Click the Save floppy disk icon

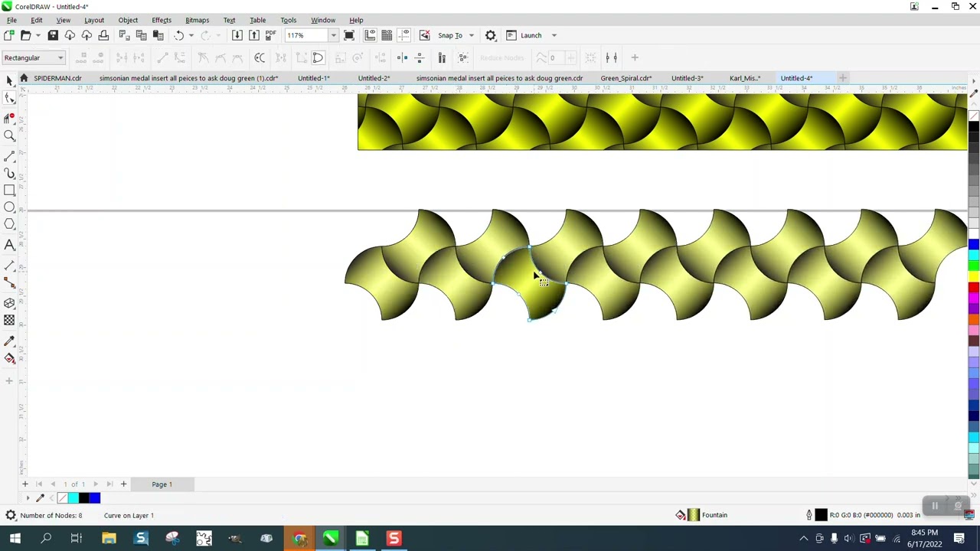pos(53,35)
